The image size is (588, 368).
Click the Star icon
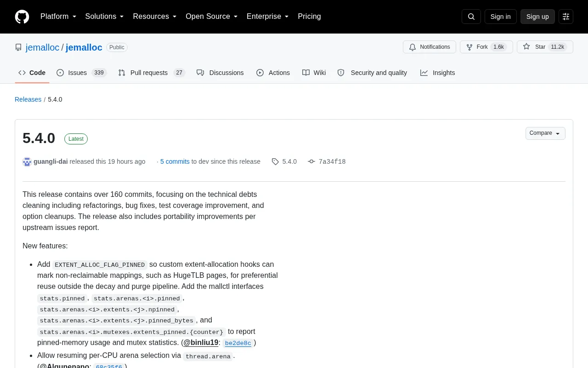click(x=526, y=47)
